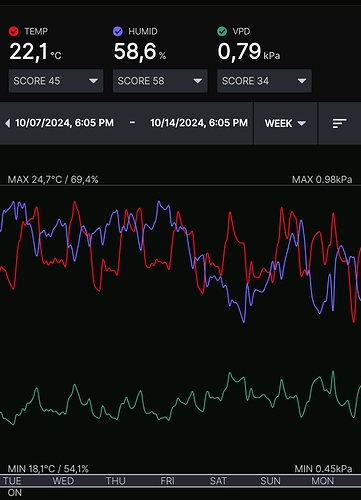This screenshot has width=361, height=500.
Task: Open the SCORE 58 humidity dropdown
Action: tap(160, 81)
